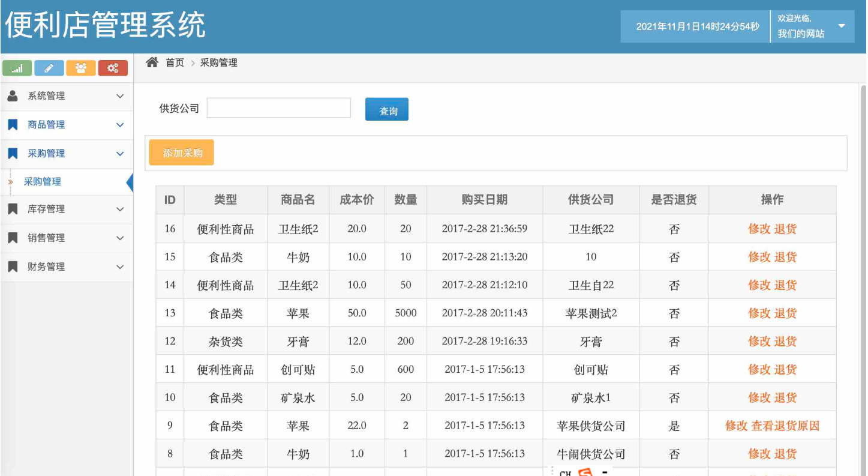Expand 财务管理 with its chevron

[x=120, y=267]
